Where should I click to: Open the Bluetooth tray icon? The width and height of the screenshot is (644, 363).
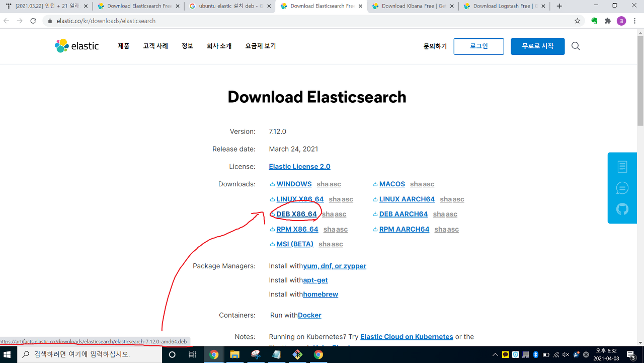536,354
